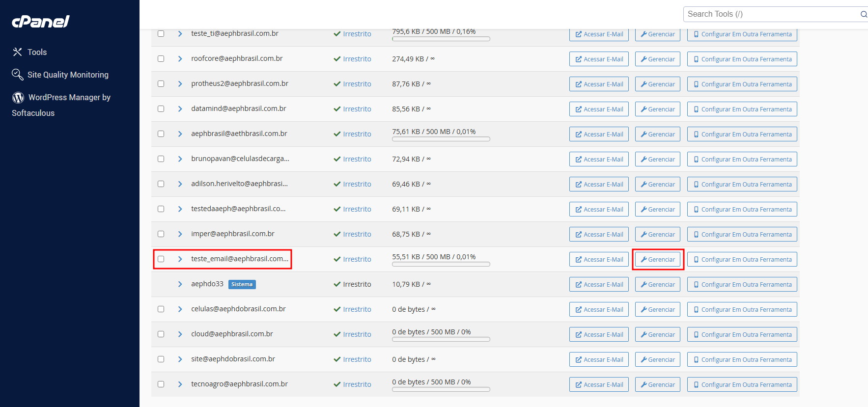Click Acessar E-Mail for brunopavan account
The image size is (868, 407).
click(x=599, y=159)
